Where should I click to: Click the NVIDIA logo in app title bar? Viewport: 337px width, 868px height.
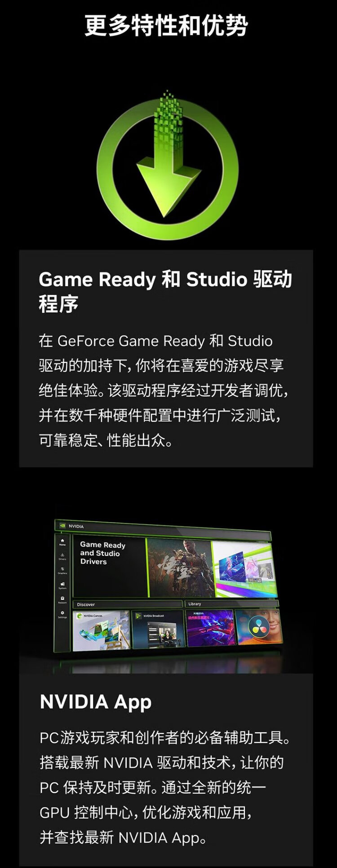(62, 526)
